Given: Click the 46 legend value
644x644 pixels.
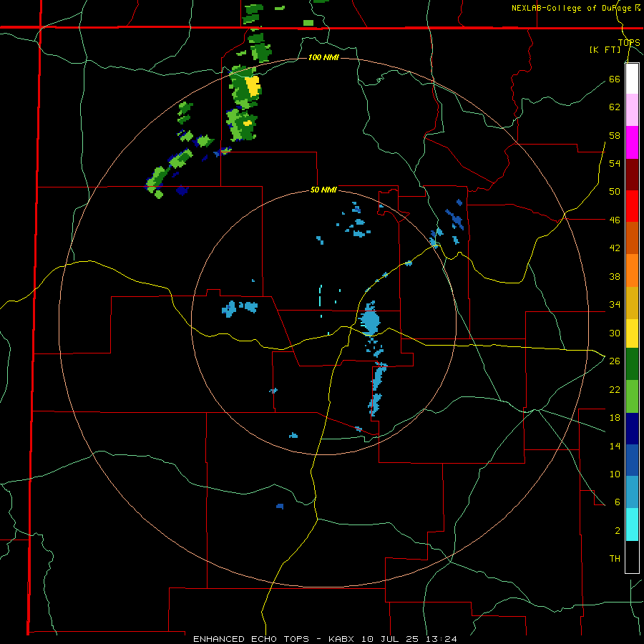Looking at the screenshot, I should coord(615,220).
